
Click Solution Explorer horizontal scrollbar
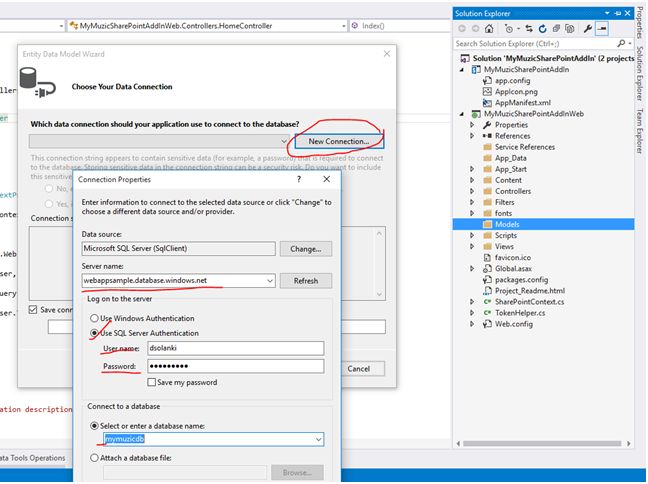tap(542, 443)
